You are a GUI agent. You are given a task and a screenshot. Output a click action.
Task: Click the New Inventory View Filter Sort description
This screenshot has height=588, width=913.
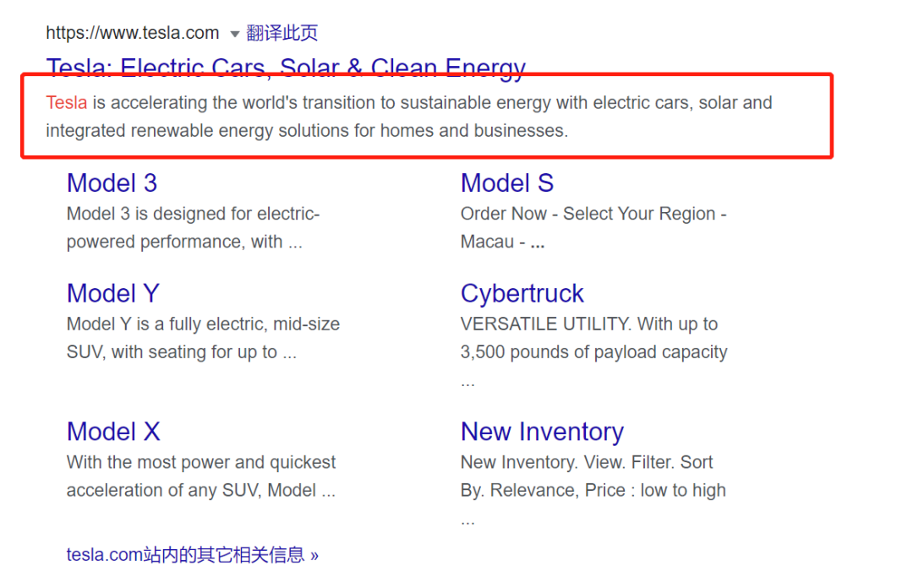tap(593, 476)
